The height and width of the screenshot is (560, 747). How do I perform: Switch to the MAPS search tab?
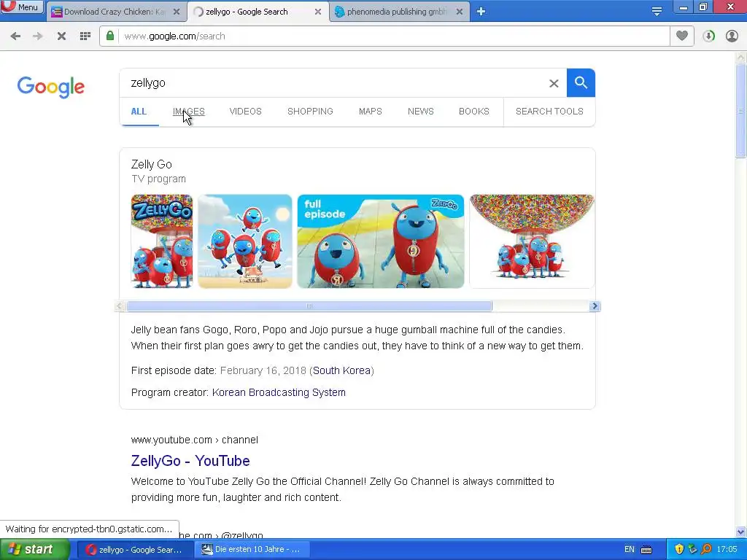(370, 112)
